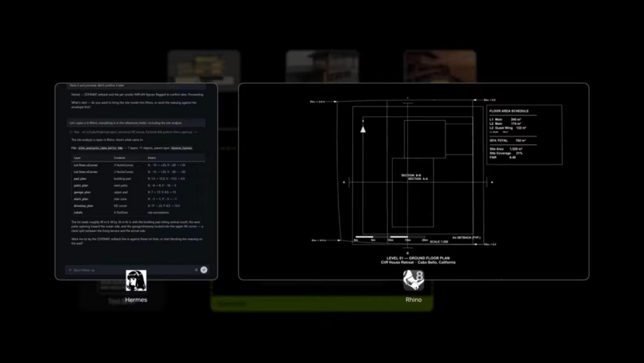Click the 'pad_plan' layer row

138,178
